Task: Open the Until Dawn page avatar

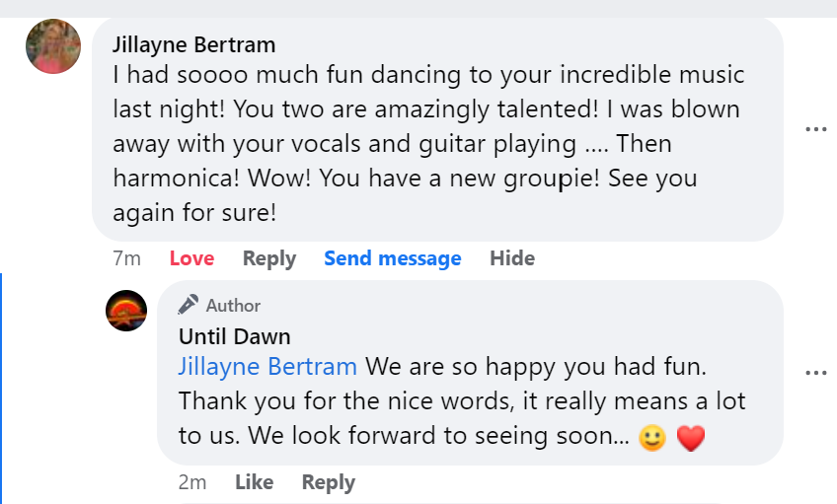Action: tap(126, 311)
